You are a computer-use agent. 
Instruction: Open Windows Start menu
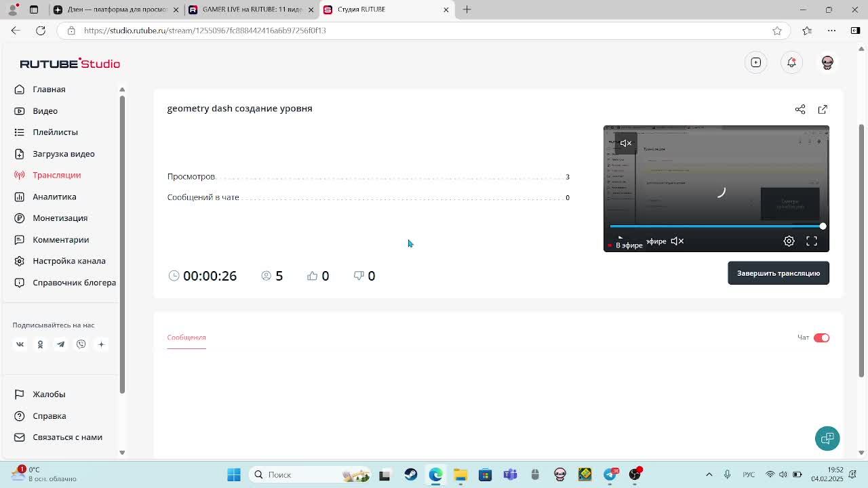point(233,474)
